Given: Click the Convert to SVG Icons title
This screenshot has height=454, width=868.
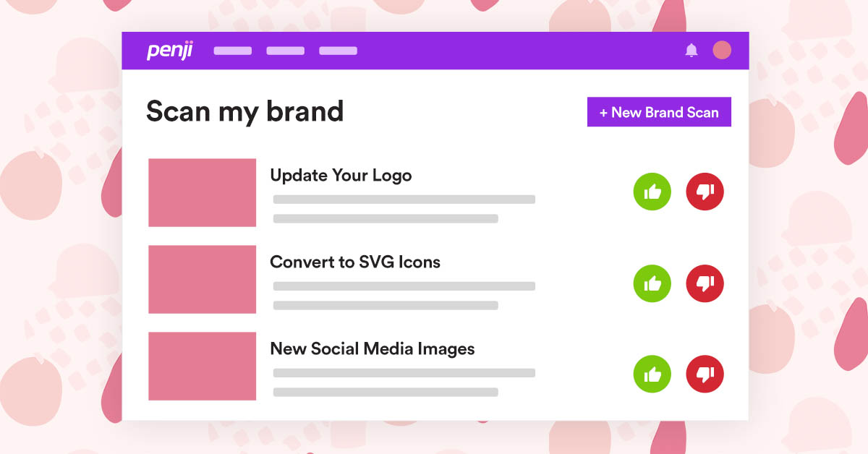Looking at the screenshot, I should 355,262.
